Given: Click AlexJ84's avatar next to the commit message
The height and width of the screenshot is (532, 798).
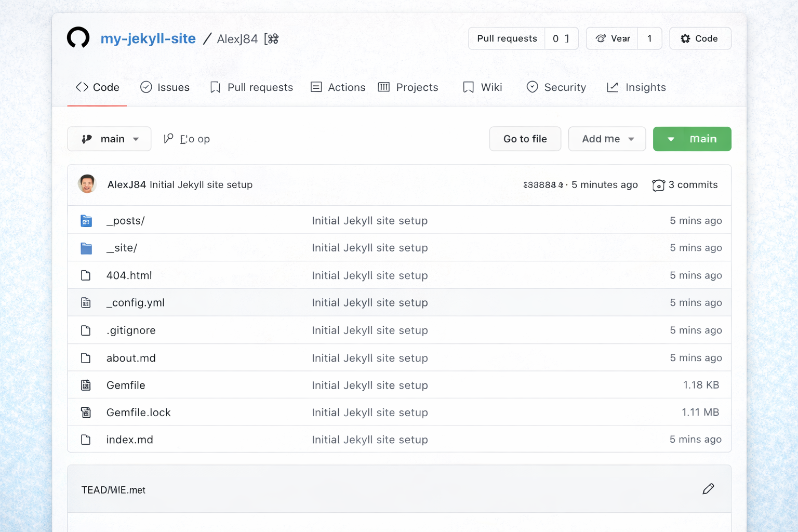Looking at the screenshot, I should coord(87,184).
